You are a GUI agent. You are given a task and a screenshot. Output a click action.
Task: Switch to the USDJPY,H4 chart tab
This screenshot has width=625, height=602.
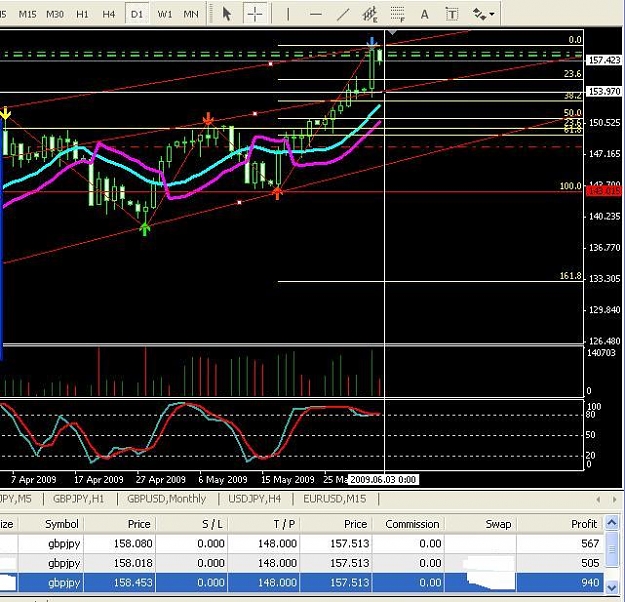[255, 499]
